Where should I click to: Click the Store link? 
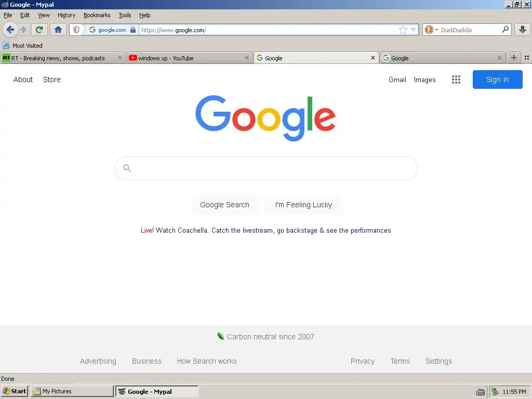pos(52,79)
